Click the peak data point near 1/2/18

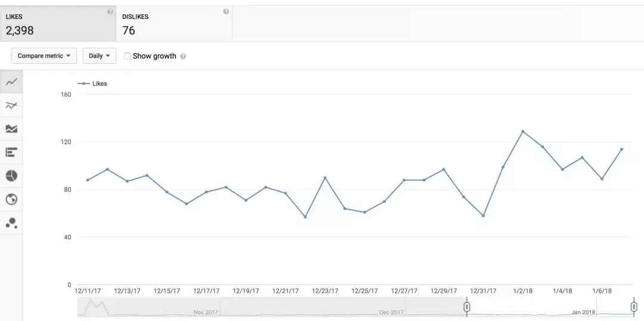pyautogui.click(x=522, y=131)
